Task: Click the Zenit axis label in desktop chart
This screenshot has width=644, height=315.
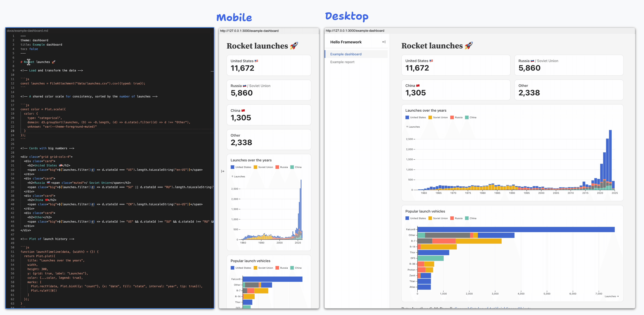Action: coord(412,275)
